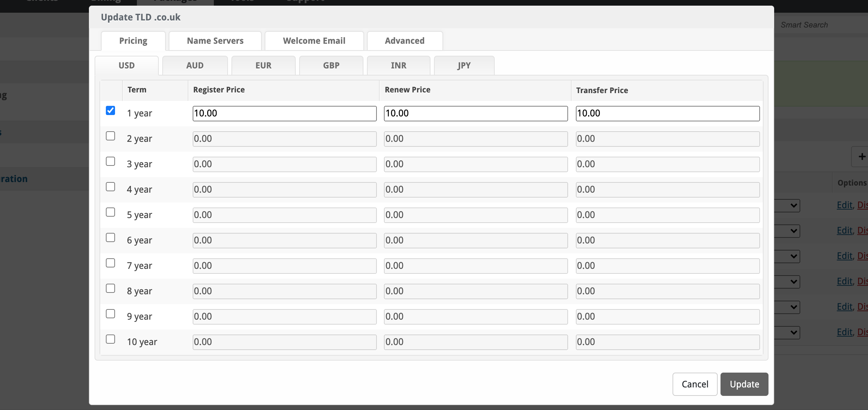Enable the 5 year term checkbox

click(110, 212)
